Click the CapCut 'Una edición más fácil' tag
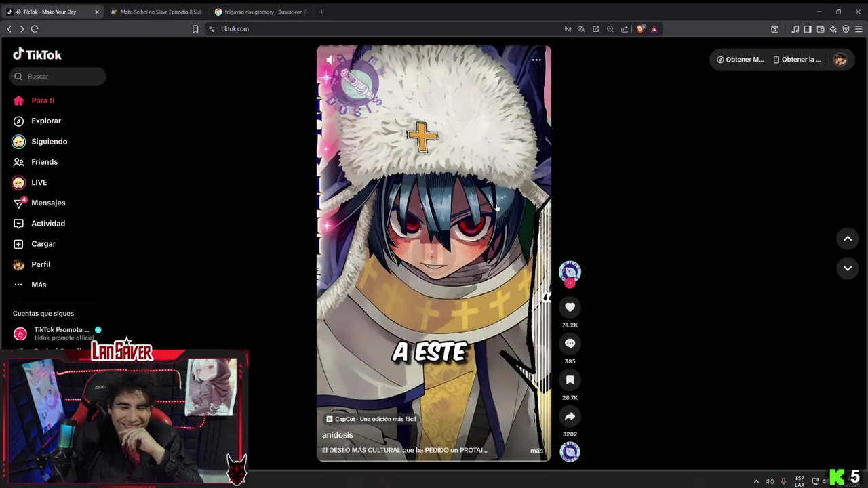The width and height of the screenshot is (868, 488). coord(371,419)
